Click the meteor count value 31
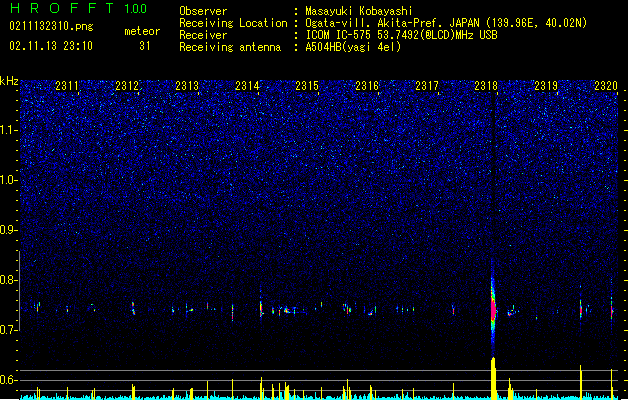 (x=145, y=46)
